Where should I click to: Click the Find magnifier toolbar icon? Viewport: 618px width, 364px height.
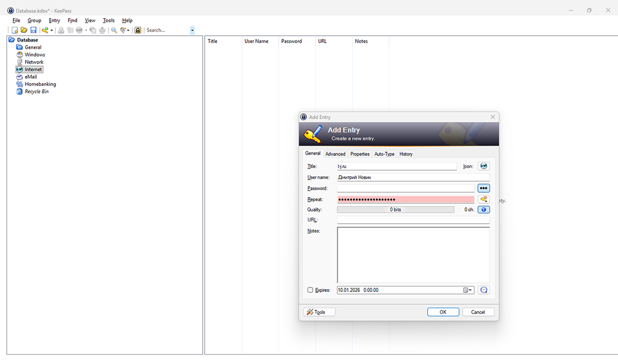pos(114,30)
